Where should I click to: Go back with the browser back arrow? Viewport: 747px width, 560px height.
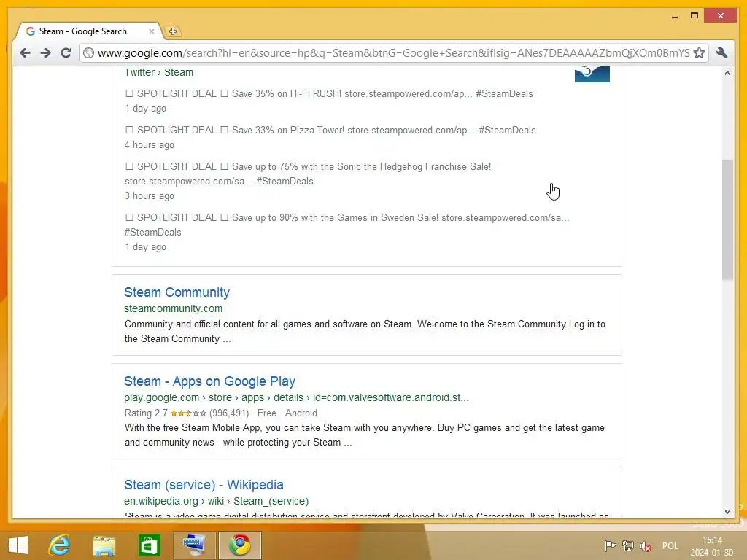(26, 52)
